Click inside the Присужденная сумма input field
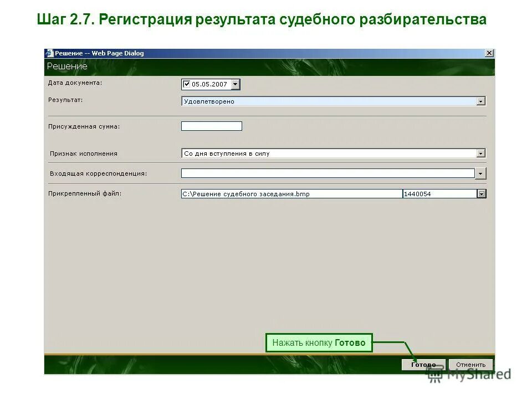Viewport: 532px width, 399px height. click(x=211, y=126)
